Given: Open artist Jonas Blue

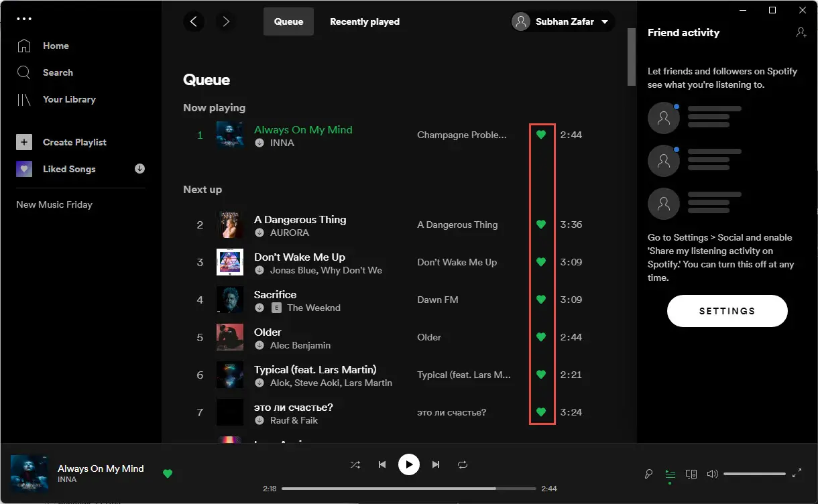Looking at the screenshot, I should (294, 270).
